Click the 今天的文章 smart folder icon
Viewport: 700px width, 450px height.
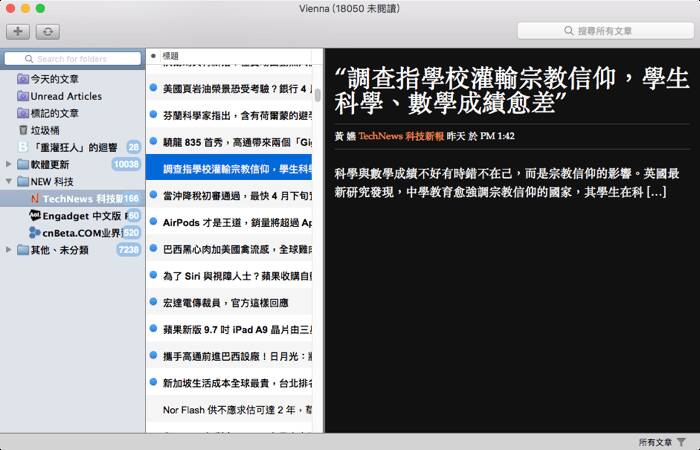(23, 79)
